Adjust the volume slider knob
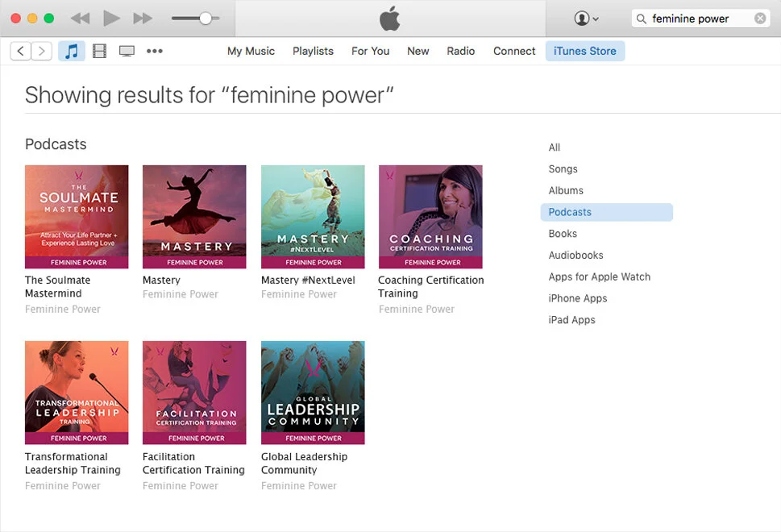This screenshot has width=781, height=532. click(206, 19)
